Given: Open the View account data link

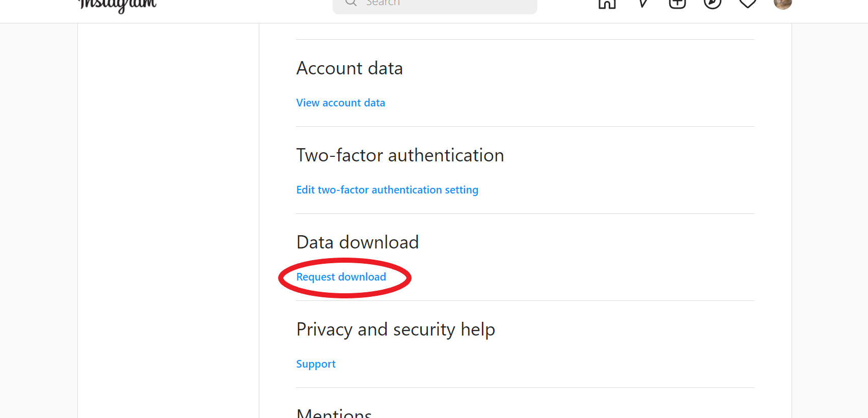Looking at the screenshot, I should click(341, 103).
